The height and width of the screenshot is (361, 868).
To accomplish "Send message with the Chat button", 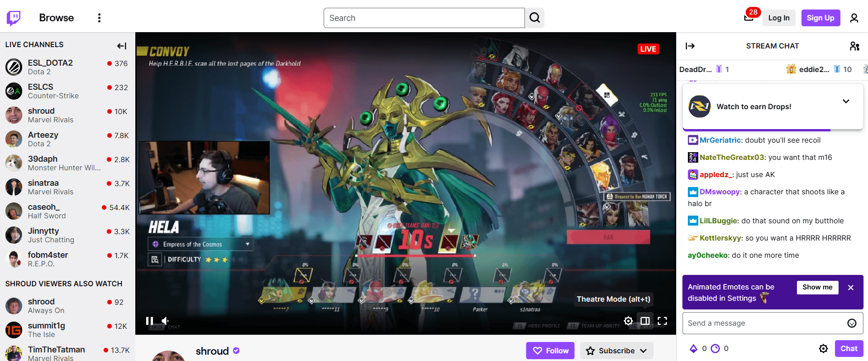I will click(849, 348).
